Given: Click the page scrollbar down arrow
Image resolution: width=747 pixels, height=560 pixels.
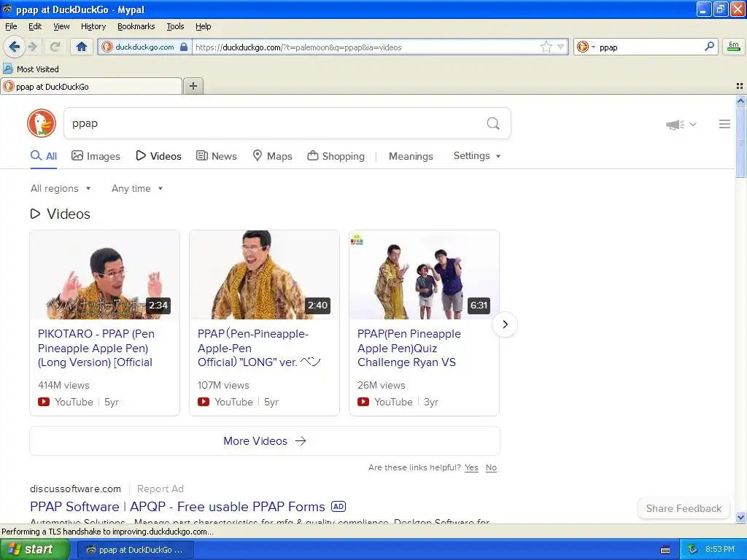Looking at the screenshot, I should coord(740,517).
